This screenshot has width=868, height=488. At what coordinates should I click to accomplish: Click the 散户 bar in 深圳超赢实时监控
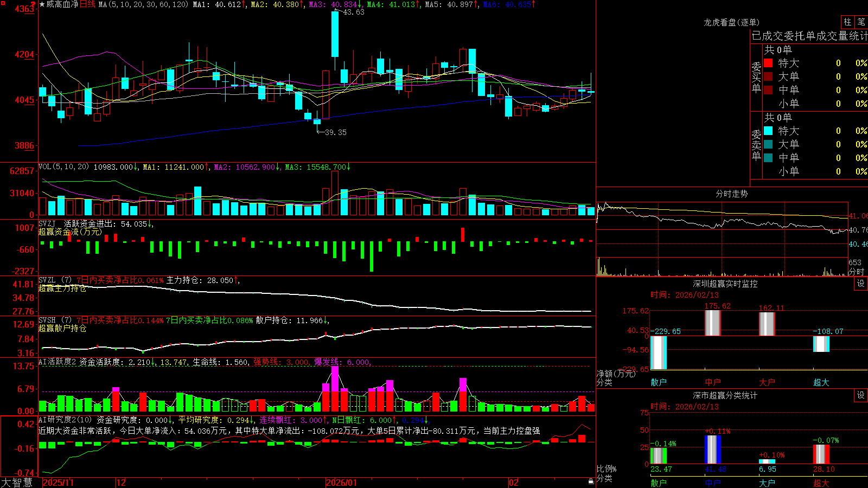[659, 352]
